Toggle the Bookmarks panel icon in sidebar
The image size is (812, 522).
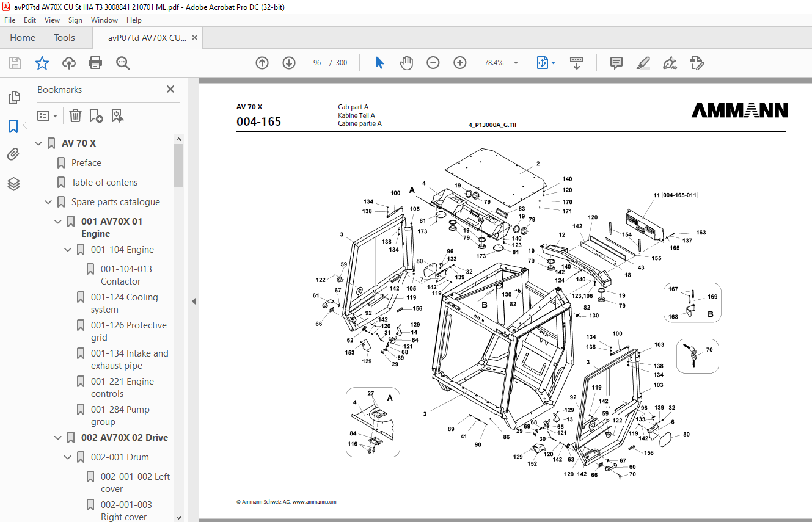(13, 126)
